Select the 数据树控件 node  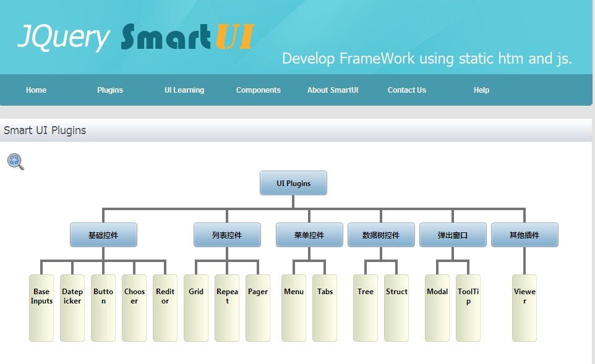point(381,235)
